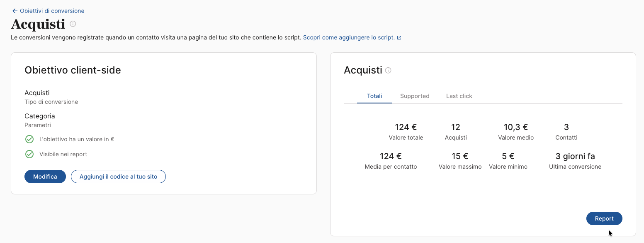This screenshot has height=243, width=644.
Task: Click the Modifica button
Action: tap(45, 177)
